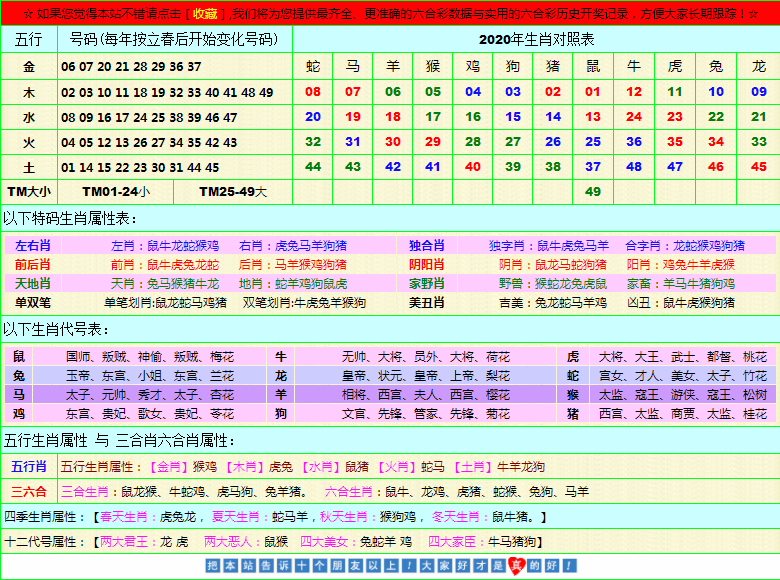The height and width of the screenshot is (580, 780).
Task: Click the 上 tile in the bottom banner
Action: pyautogui.click(x=391, y=566)
